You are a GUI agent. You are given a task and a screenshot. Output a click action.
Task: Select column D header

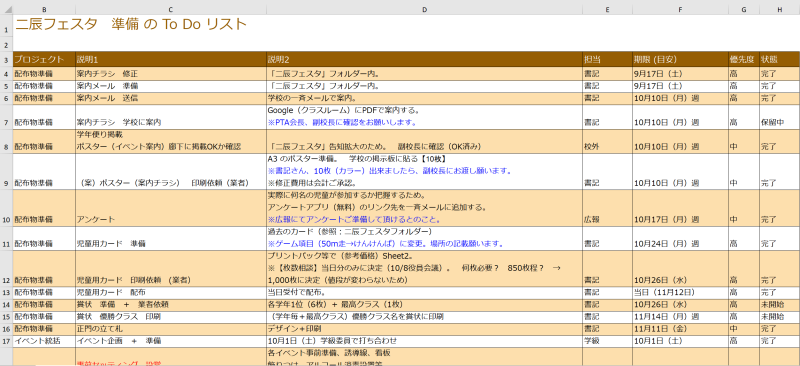click(424, 10)
